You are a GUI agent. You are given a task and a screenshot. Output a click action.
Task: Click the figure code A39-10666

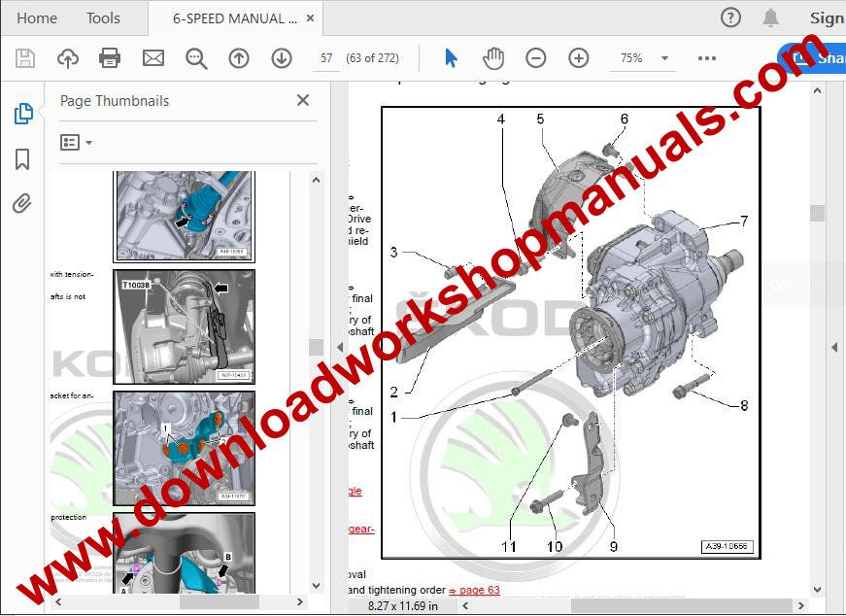coord(727,546)
